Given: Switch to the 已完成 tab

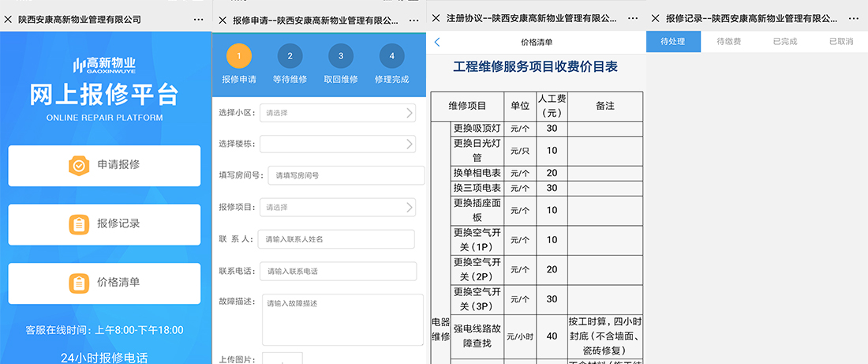Looking at the screenshot, I should coord(784,41).
